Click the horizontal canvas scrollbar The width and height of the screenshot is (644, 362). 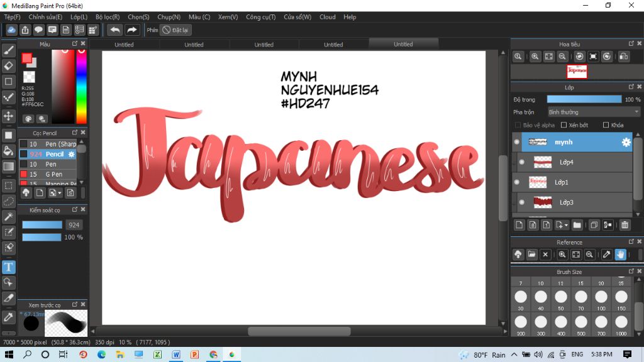point(299,331)
